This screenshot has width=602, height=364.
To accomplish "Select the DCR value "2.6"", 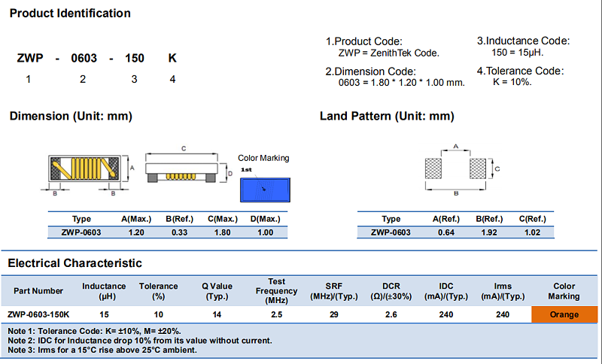I will (x=391, y=315).
